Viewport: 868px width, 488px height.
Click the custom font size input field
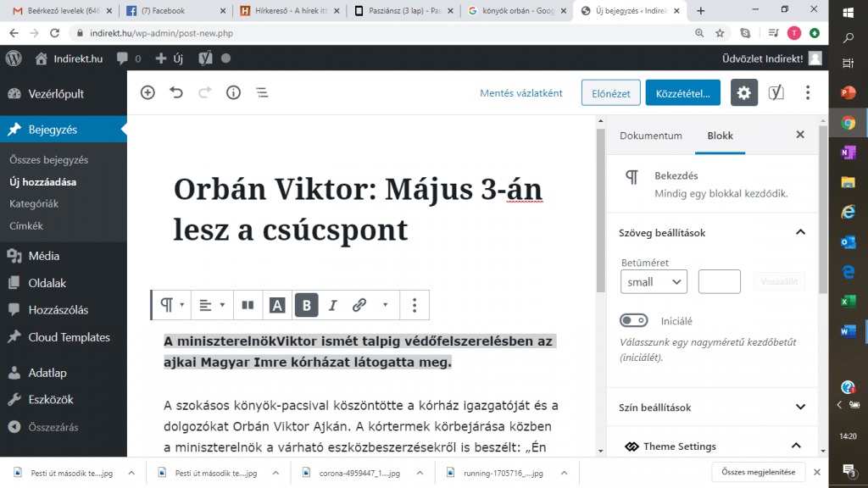[719, 282]
